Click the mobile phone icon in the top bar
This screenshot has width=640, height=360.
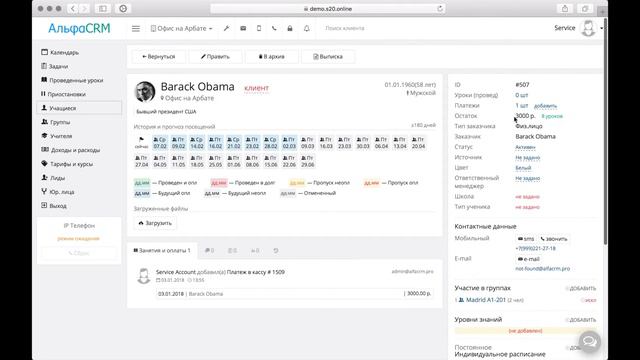point(259,29)
